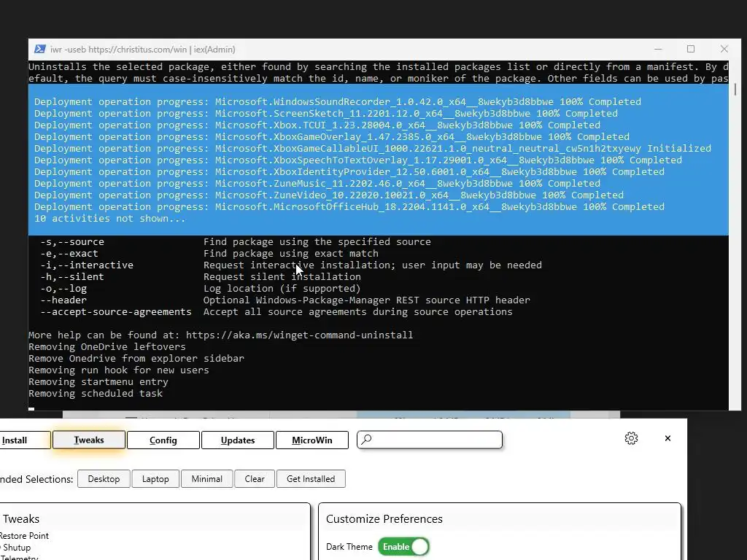This screenshot has width=747, height=560.
Task: Close the WinUtil window with the X
Action: 667,438
